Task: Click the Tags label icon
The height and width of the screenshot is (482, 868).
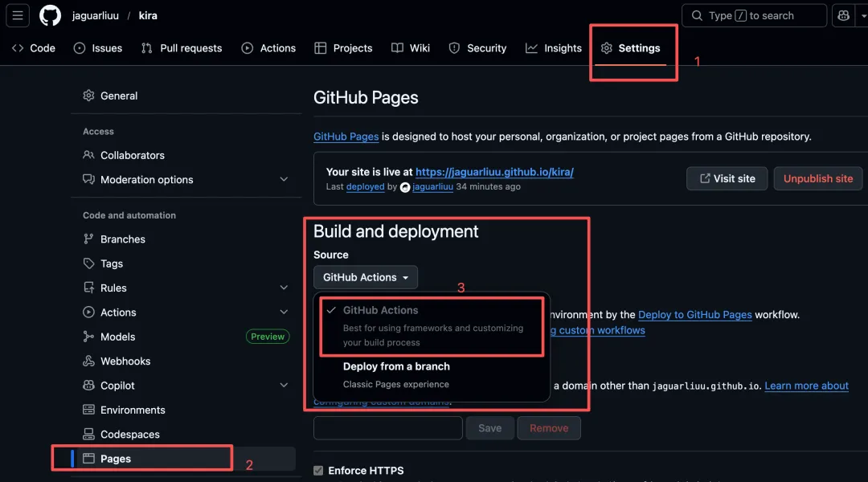Action: point(88,263)
